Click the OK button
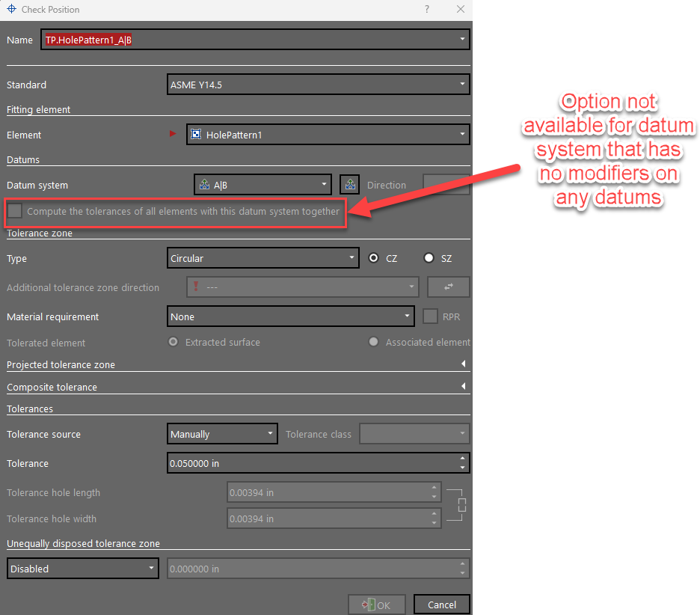Image resolution: width=700 pixels, height=615 pixels. click(x=377, y=605)
